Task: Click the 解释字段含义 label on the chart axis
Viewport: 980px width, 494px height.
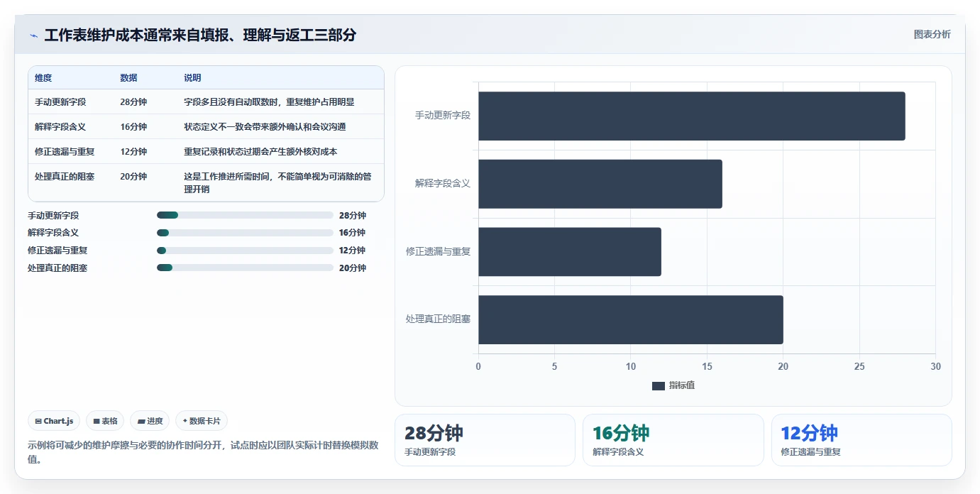Action: 443,183
